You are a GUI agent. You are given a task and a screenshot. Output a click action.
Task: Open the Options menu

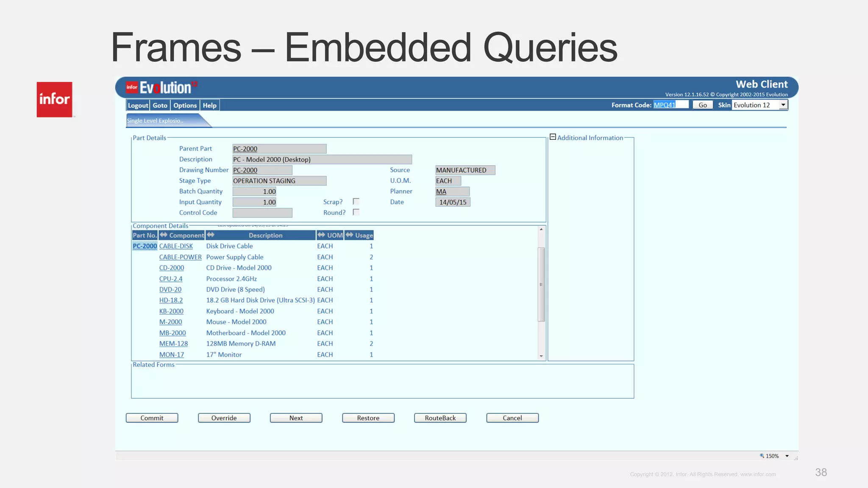185,105
